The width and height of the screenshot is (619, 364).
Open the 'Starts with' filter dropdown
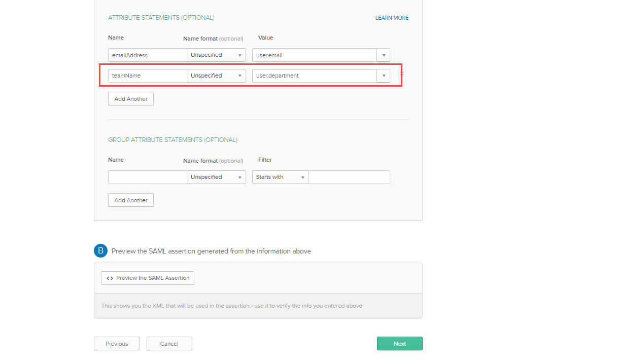(280, 177)
